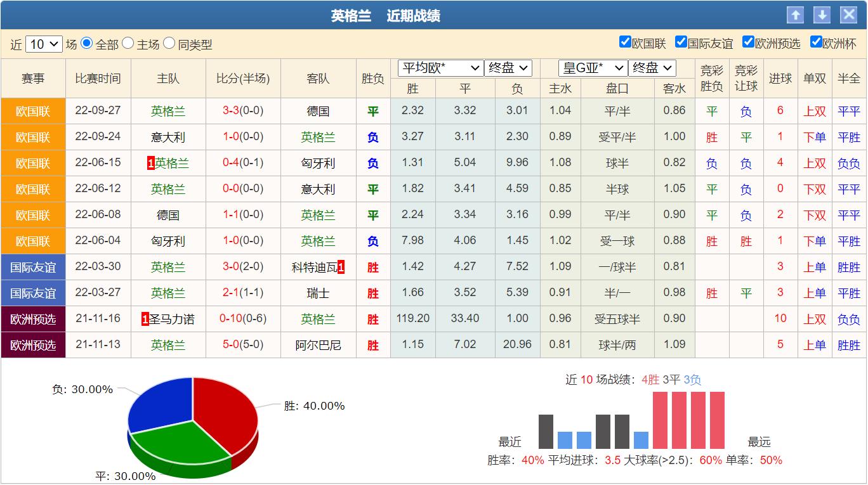
Task: Open the 平均欧* odds dropdown
Action: 440,68
